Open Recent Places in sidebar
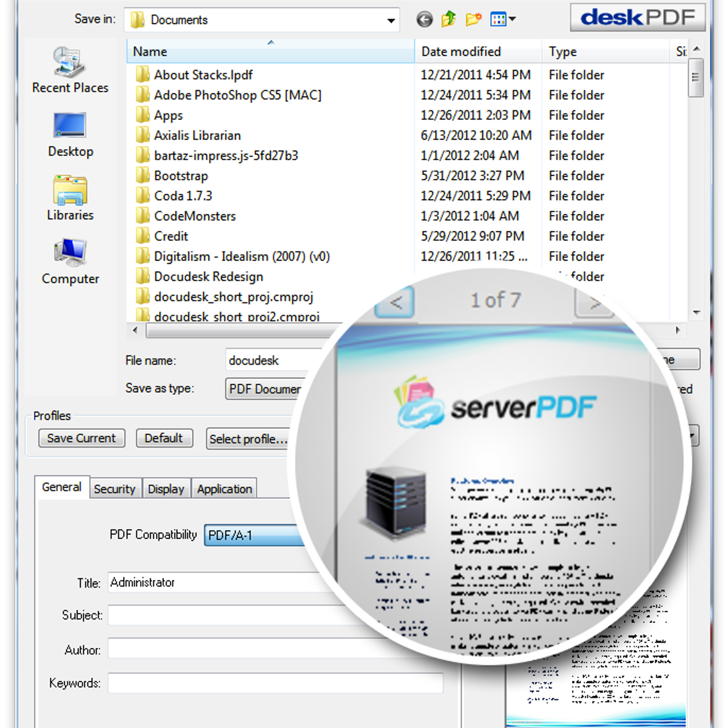The width and height of the screenshot is (728, 728). [x=70, y=70]
